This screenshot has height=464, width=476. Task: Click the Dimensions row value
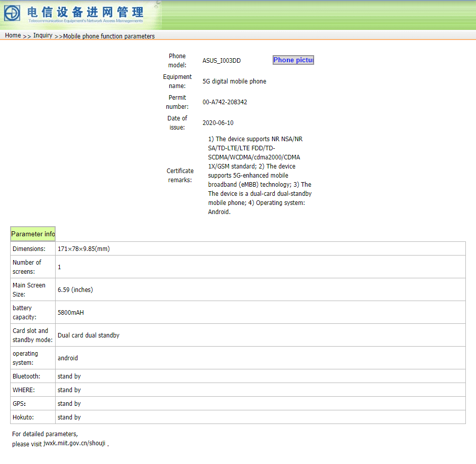pyautogui.click(x=260, y=249)
